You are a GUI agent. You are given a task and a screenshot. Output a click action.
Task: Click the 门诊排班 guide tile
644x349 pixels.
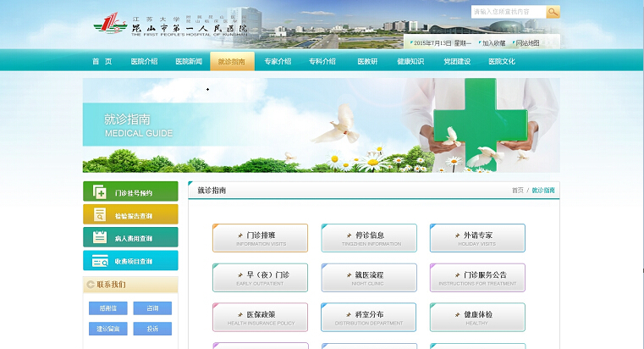pos(260,238)
